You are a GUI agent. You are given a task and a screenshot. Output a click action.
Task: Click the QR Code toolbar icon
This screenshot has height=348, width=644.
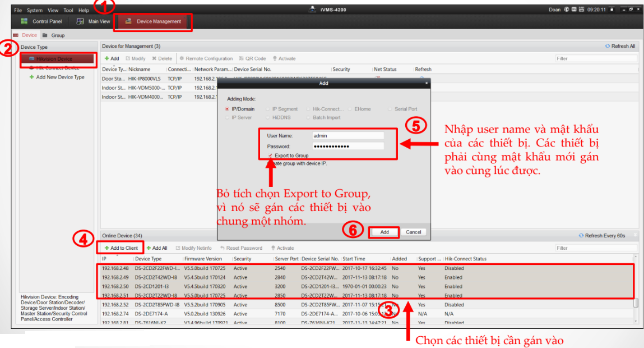click(x=242, y=58)
